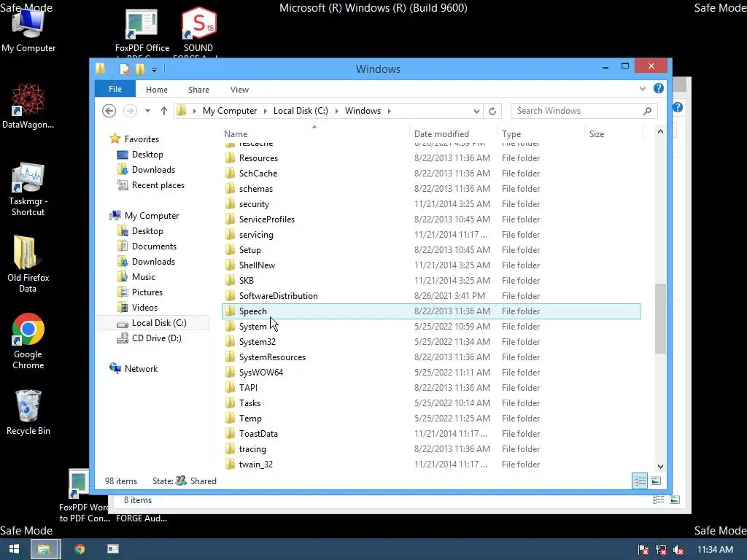Click the file list vertical scrollbar thumb
The width and height of the screenshot is (747, 560).
point(660,319)
